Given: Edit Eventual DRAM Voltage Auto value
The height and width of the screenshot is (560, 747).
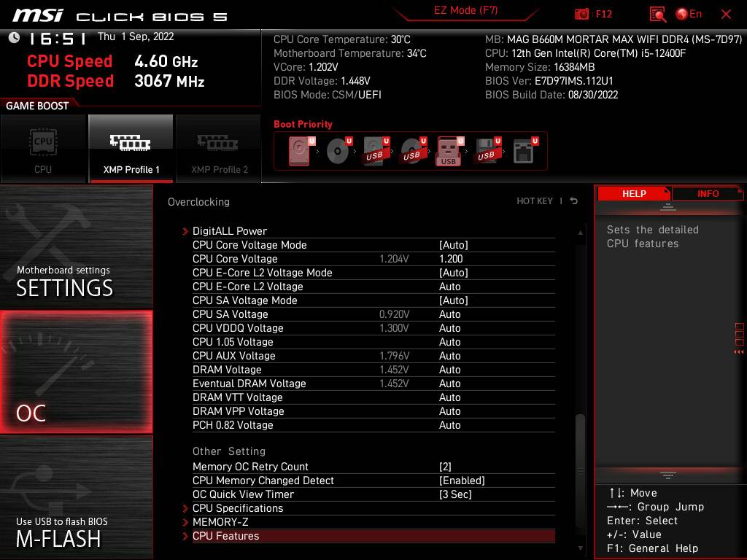Looking at the screenshot, I should click(x=449, y=383).
